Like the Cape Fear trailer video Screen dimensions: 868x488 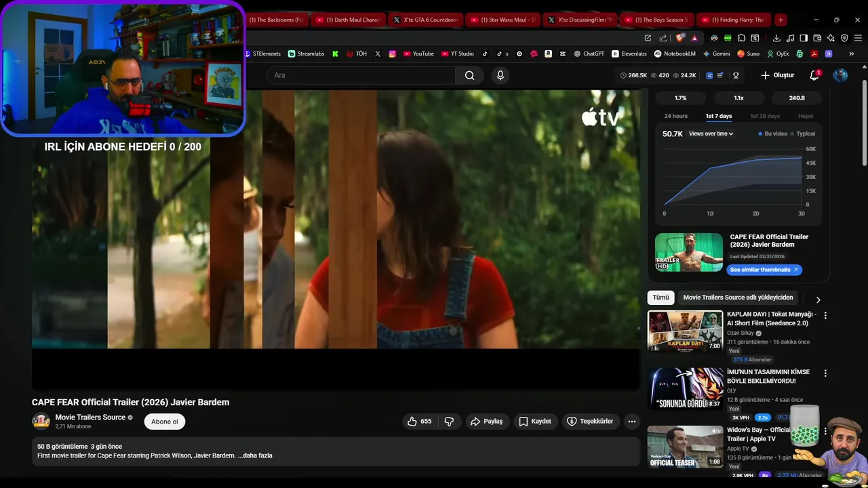pyautogui.click(x=419, y=422)
